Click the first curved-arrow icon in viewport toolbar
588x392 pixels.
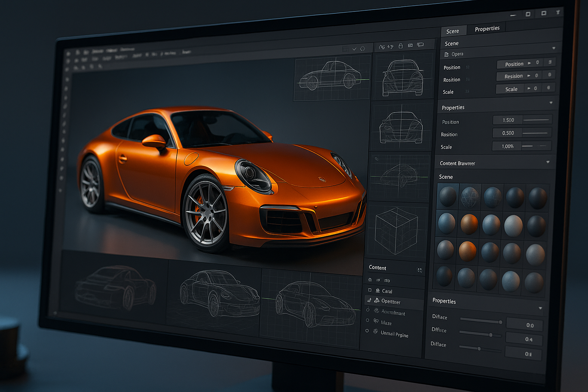pyautogui.click(x=382, y=47)
